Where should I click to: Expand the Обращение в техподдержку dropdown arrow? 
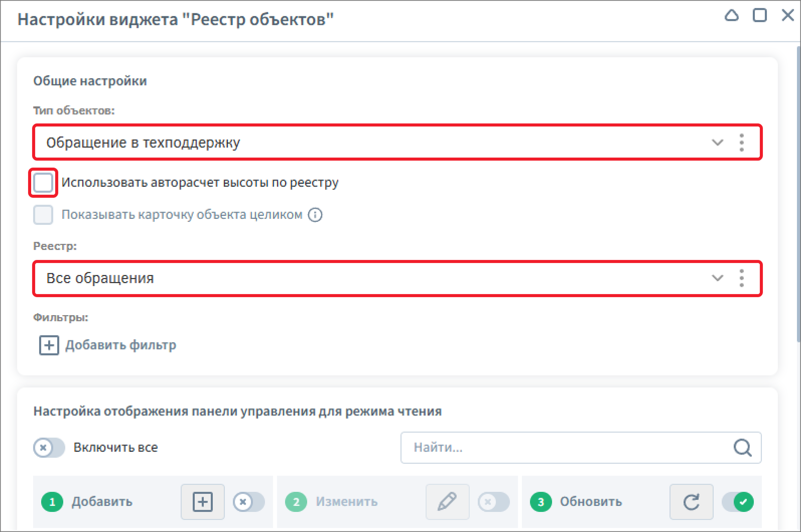coord(718,143)
